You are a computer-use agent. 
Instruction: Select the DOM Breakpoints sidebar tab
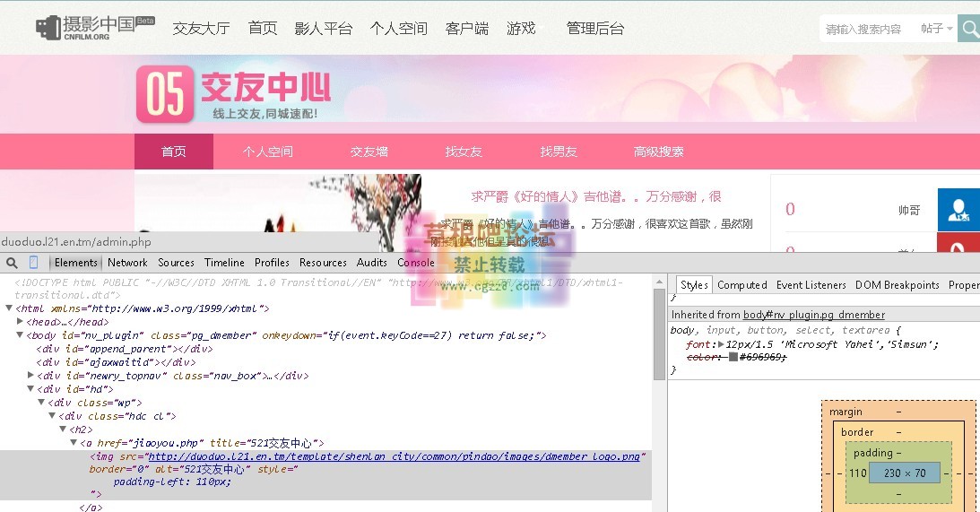pos(898,285)
